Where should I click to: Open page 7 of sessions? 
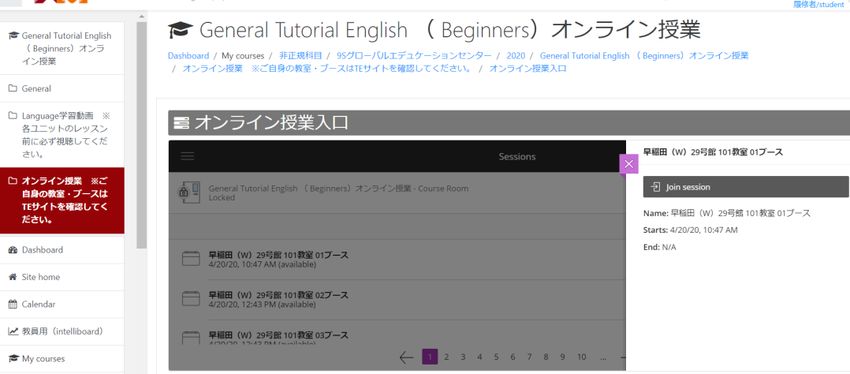(x=529, y=357)
